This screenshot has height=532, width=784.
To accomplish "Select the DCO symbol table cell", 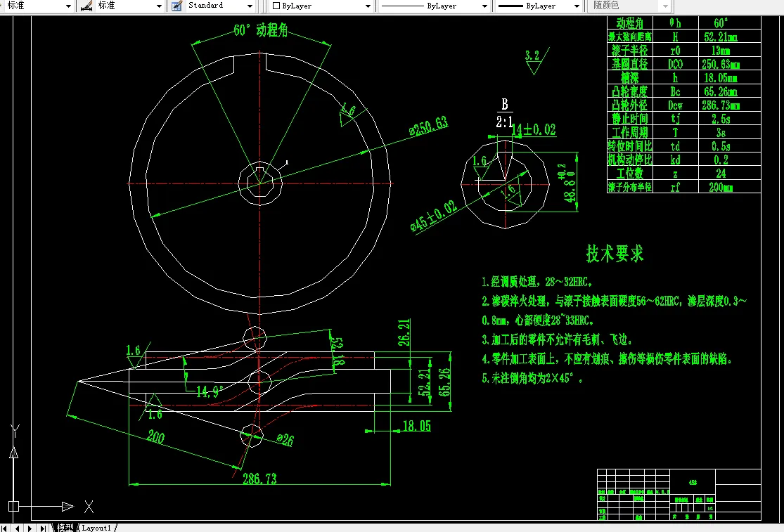I will coord(676,64).
